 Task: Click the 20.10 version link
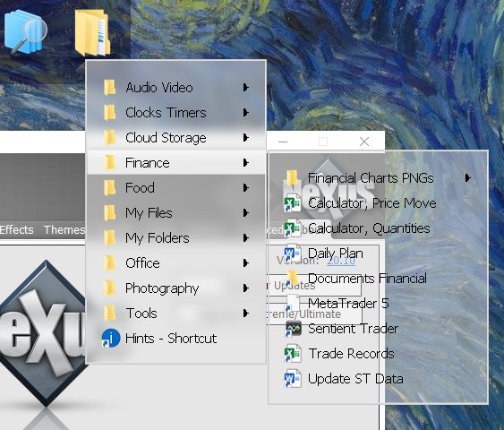341,261
